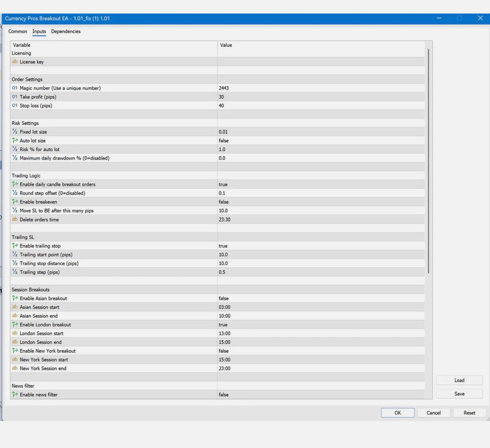The height and width of the screenshot is (448, 490).
Task: Open the Enable New York breakout value dropdown
Action: click(321, 351)
